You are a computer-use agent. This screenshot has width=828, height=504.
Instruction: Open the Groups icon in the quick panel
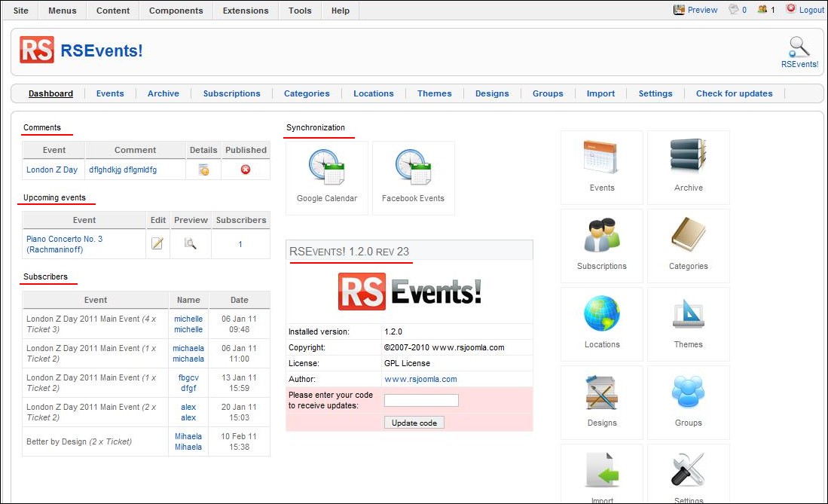[688, 392]
